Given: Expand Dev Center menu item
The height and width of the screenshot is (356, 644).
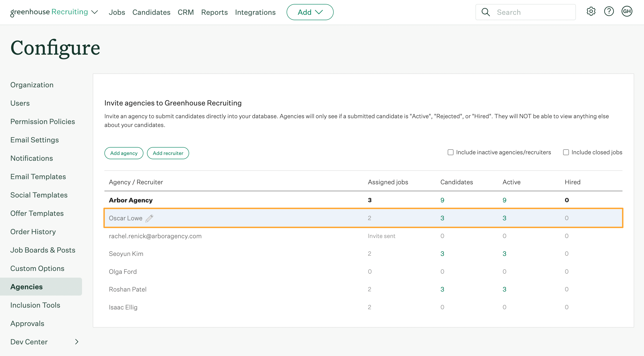Looking at the screenshot, I should [76, 341].
